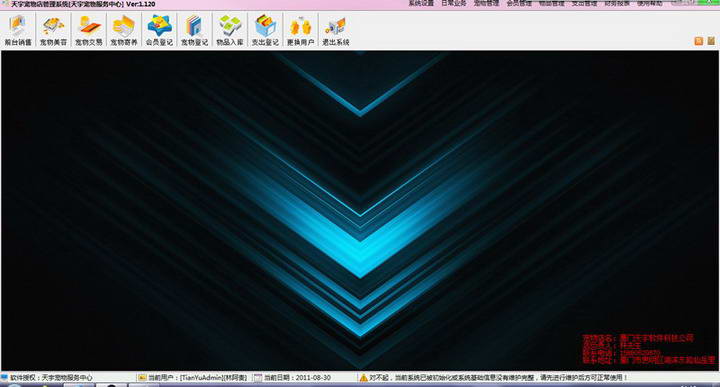
Task: Click 当前日期 2011-08-30 status entry
Action: 297,377
